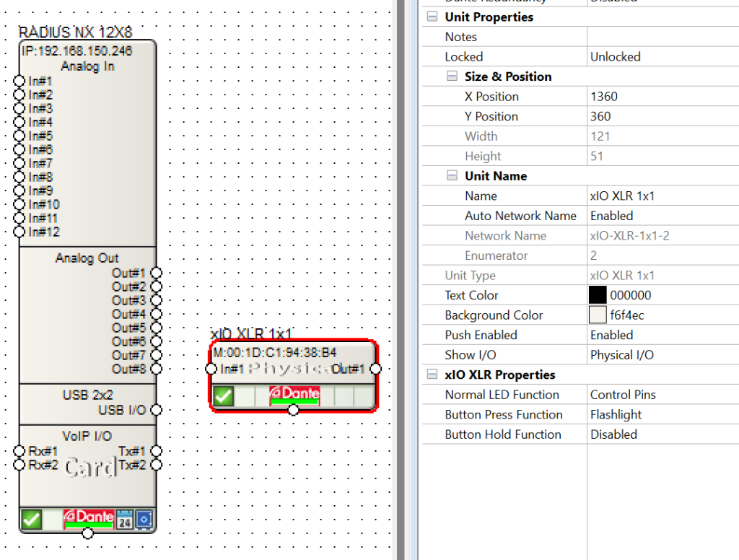Click the Dante icon on RADIUS NX
This screenshot has height=560, width=739.
tap(89, 518)
